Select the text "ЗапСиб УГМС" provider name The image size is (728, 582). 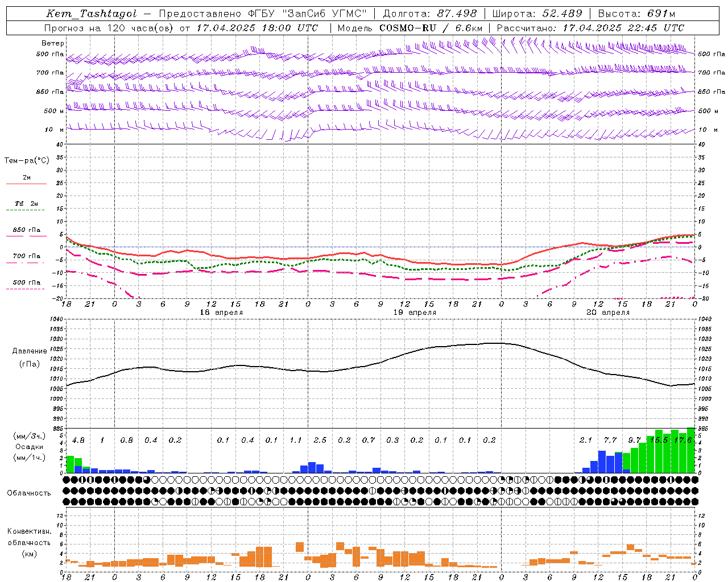tap(326, 14)
